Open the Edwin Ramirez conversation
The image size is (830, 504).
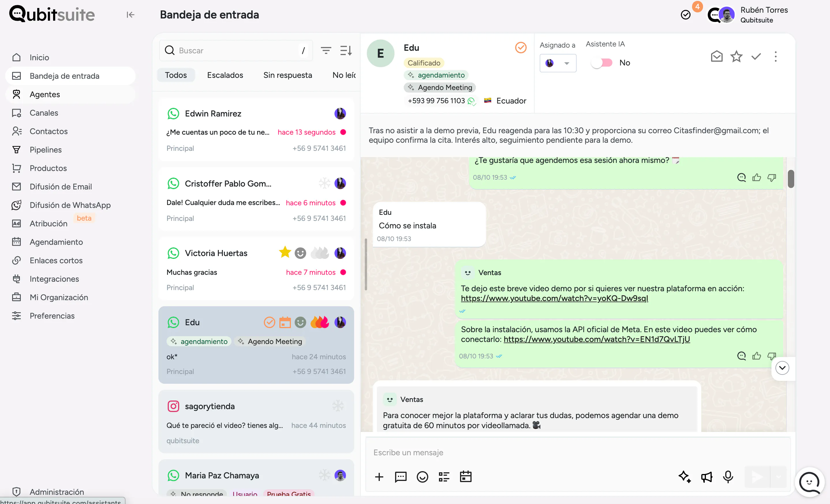[256, 130]
